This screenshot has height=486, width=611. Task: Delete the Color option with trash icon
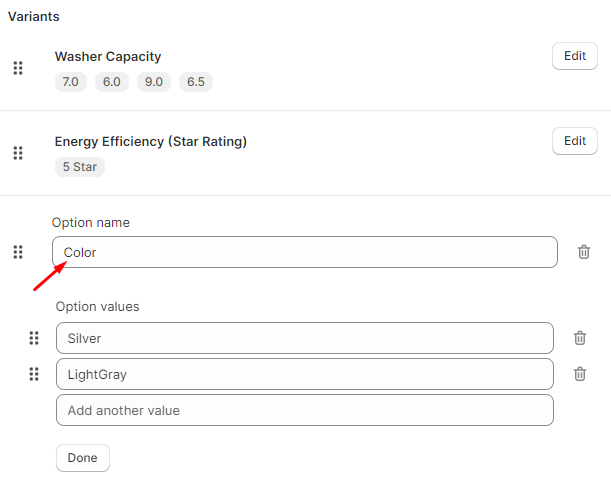pos(584,252)
